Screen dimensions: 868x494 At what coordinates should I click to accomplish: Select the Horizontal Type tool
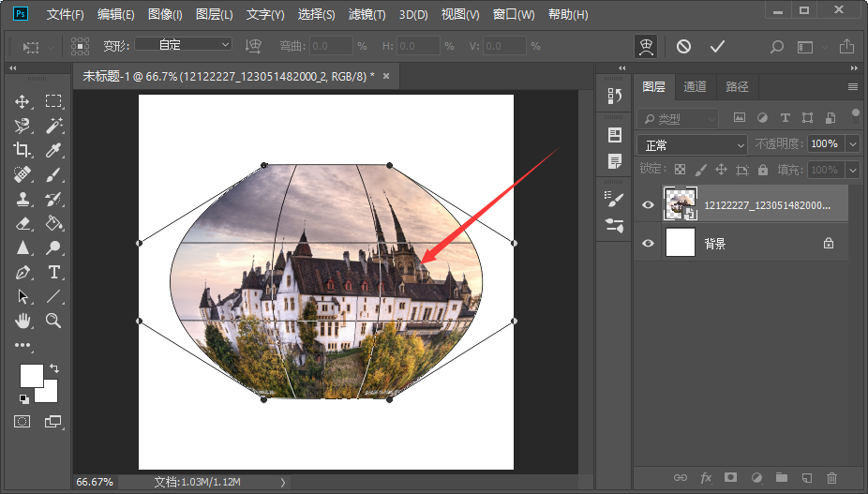click(x=53, y=272)
